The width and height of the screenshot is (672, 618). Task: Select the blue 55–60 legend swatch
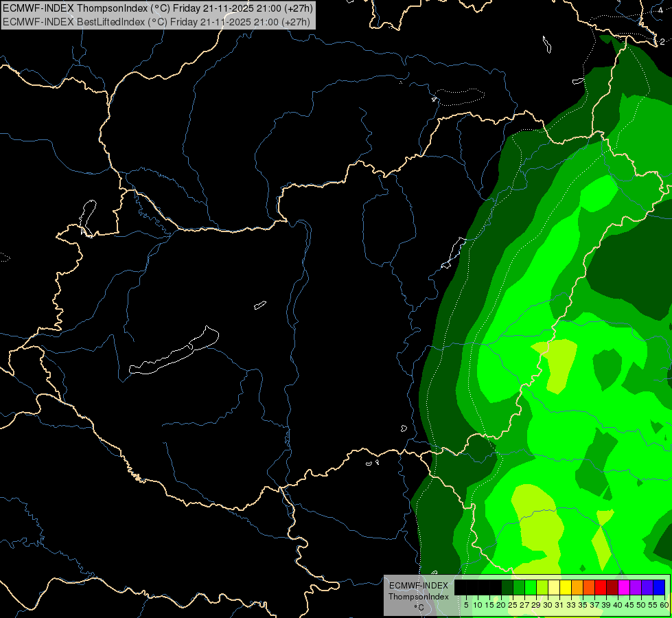click(x=659, y=587)
